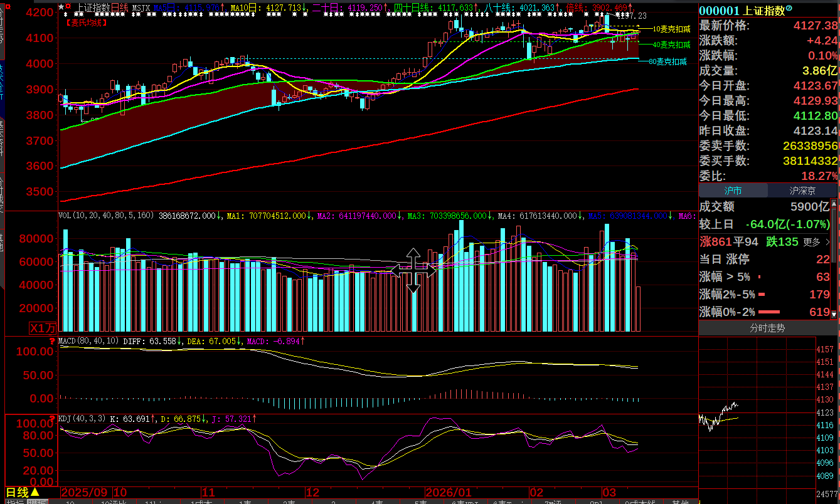The width and height of the screenshot is (840, 504).
Task: Toggle the 【麦氏均线】 indicator label
Action: 86,23
